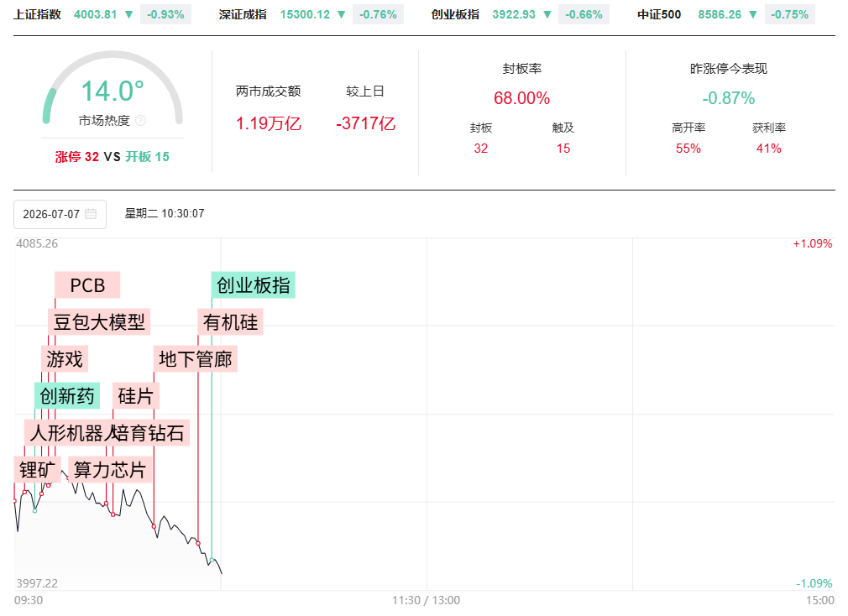Click the 上证指数 -0.93% badge

coord(165,14)
